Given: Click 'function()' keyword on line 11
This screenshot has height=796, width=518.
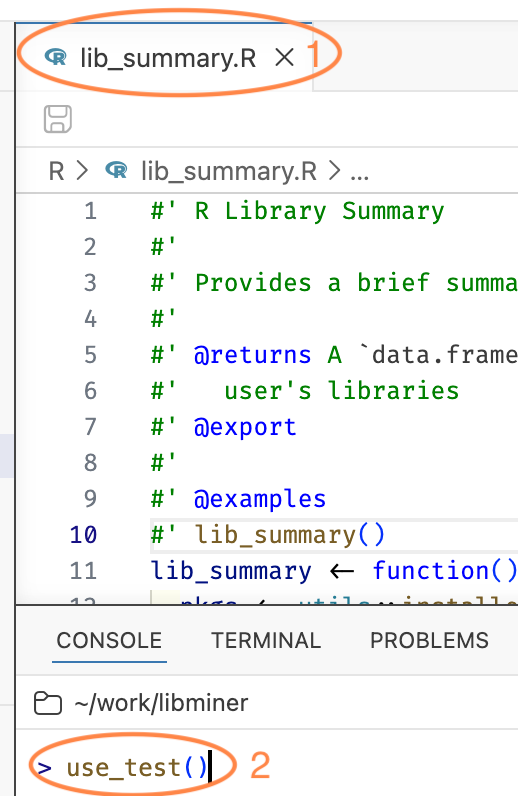Looking at the screenshot, I should (x=444, y=571).
